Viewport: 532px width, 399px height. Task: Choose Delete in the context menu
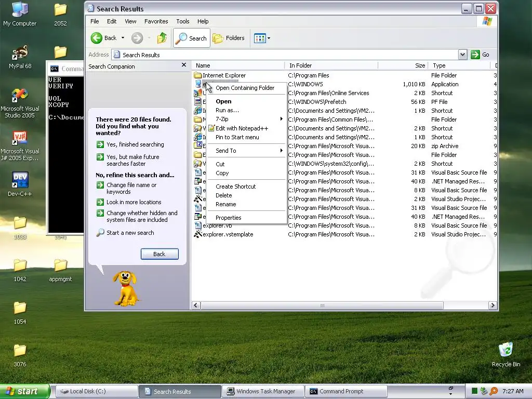pyautogui.click(x=246, y=195)
